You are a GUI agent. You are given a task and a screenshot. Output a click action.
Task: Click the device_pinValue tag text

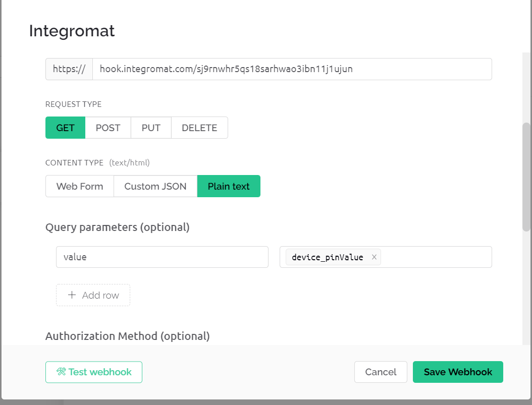328,257
